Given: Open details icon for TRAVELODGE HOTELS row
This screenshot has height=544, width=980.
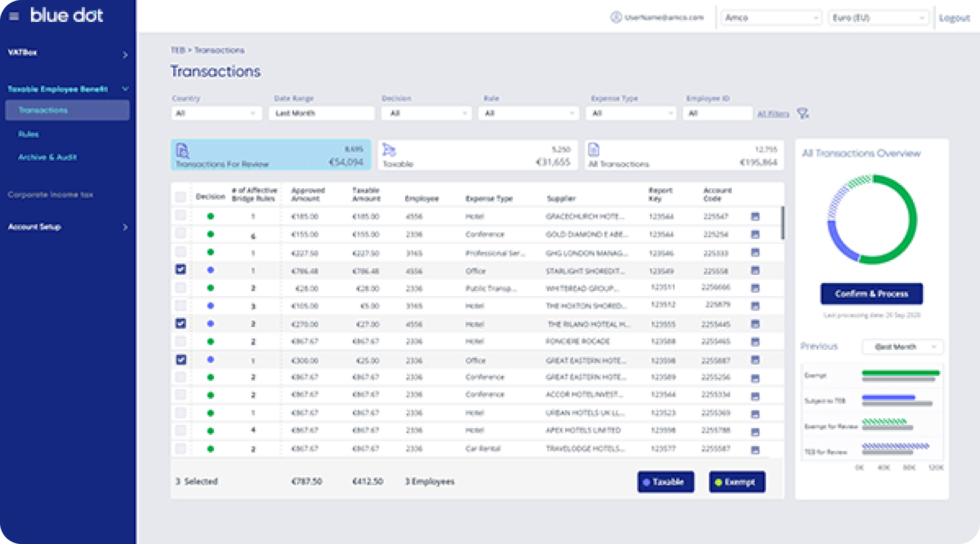Looking at the screenshot, I should [755, 450].
